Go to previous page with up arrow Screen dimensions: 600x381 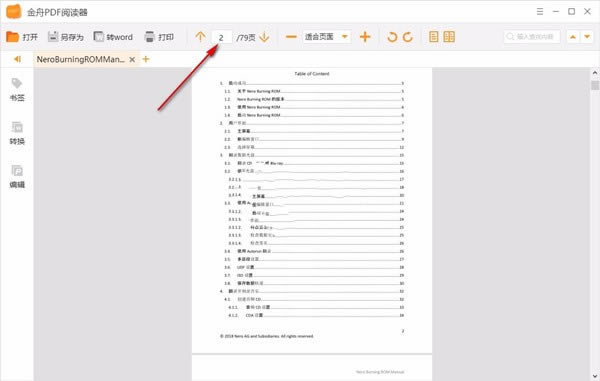[201, 37]
